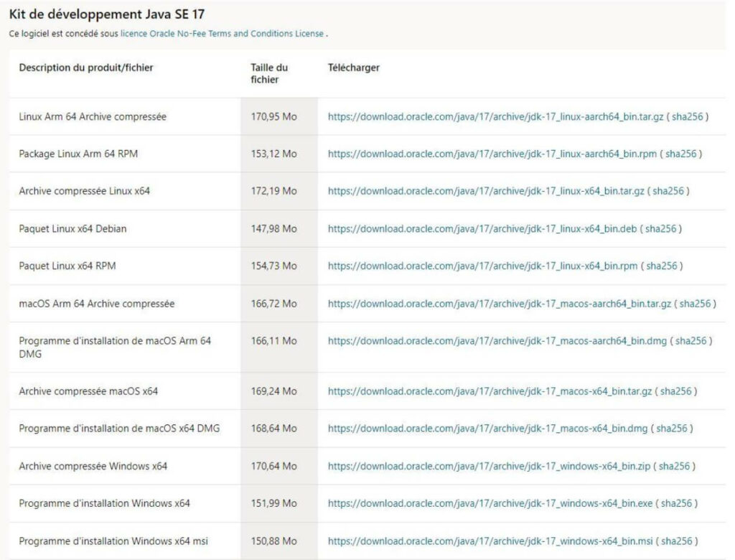The height and width of the screenshot is (560, 735).
Task: Click the 147,98 Mo file size
Action: [x=273, y=229]
